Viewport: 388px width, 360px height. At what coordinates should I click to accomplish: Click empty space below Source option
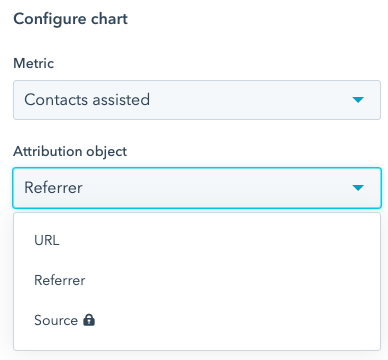click(197, 345)
